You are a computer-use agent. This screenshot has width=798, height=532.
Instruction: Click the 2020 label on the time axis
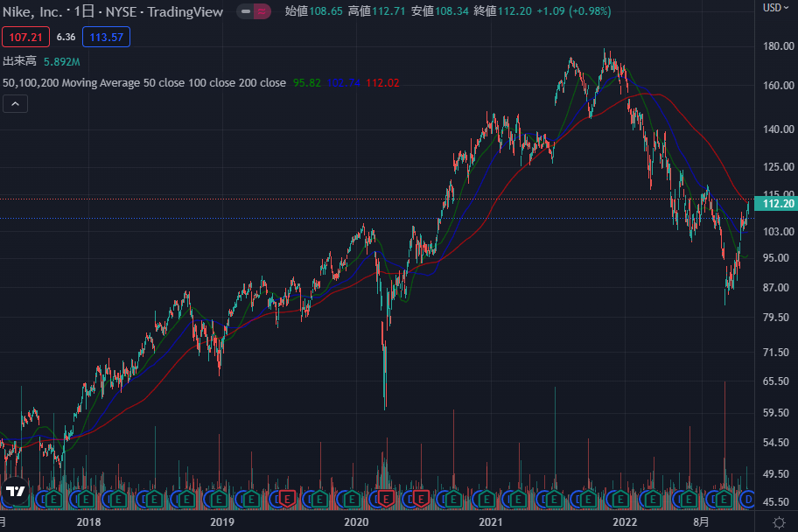[x=356, y=521]
